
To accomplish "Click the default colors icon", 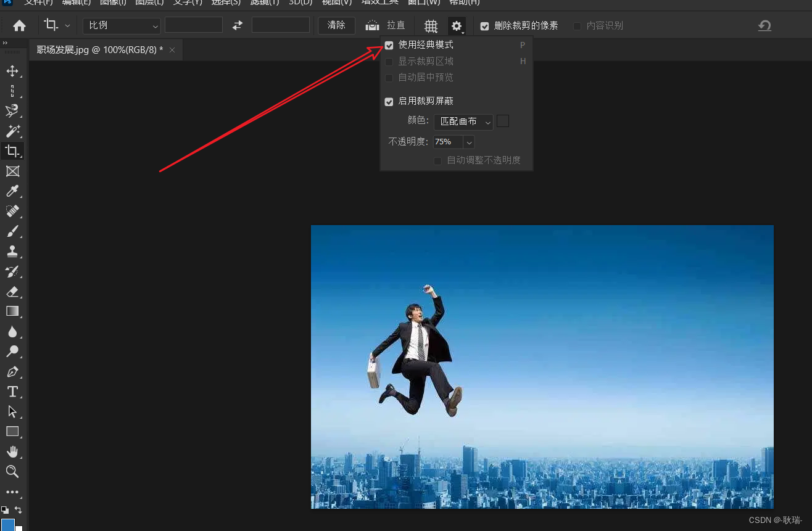I will [x=5, y=510].
